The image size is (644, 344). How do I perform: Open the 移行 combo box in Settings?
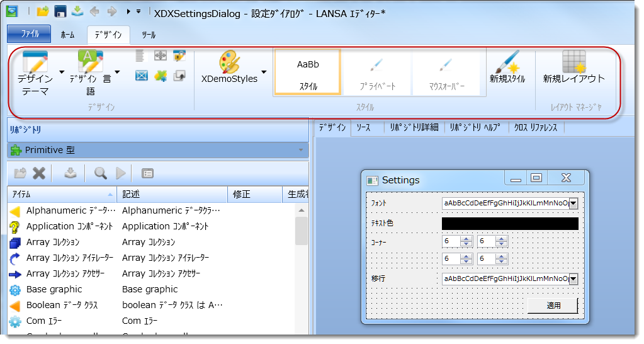click(573, 279)
